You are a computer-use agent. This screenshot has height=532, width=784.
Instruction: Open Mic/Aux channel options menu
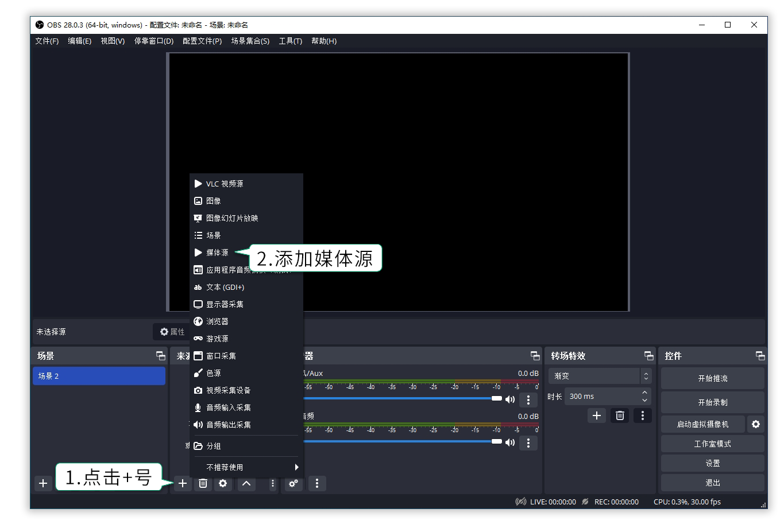point(528,399)
